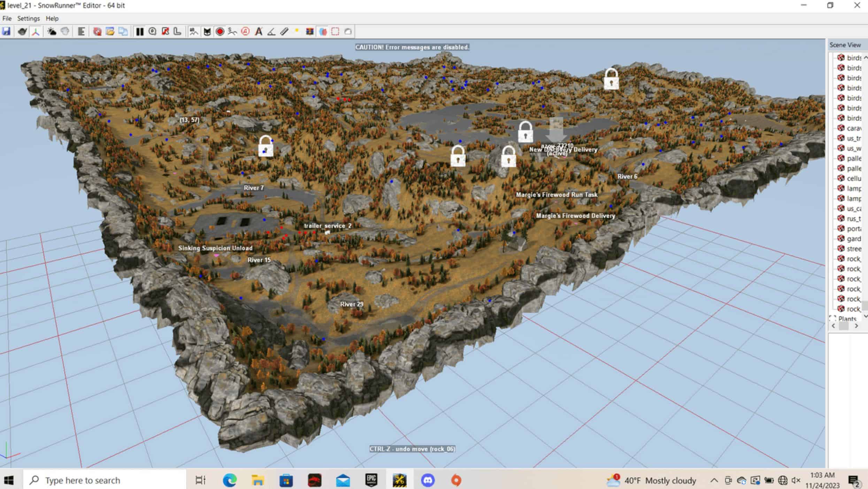The width and height of the screenshot is (868, 489).
Task: Click the open folder toolbar icon
Action: 110,32
